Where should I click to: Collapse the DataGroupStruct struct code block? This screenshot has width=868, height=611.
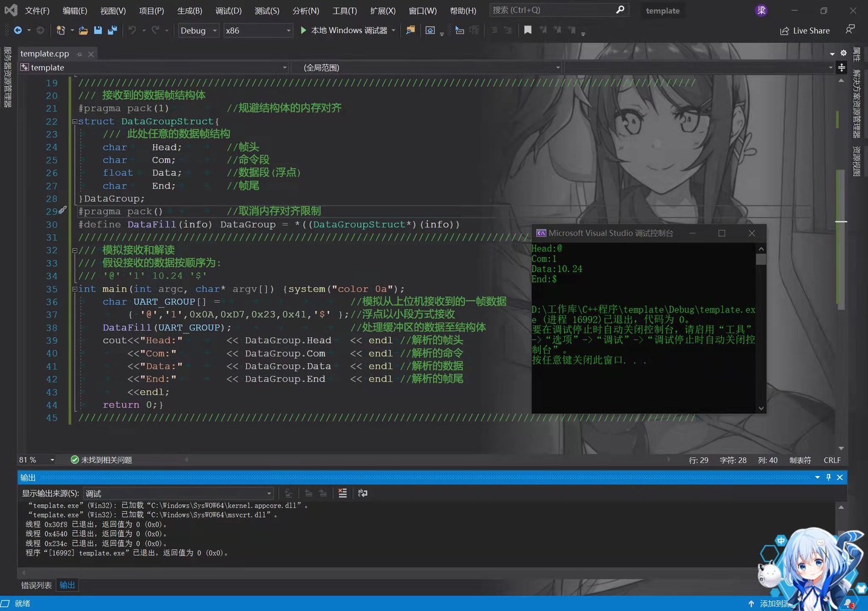[x=74, y=121]
